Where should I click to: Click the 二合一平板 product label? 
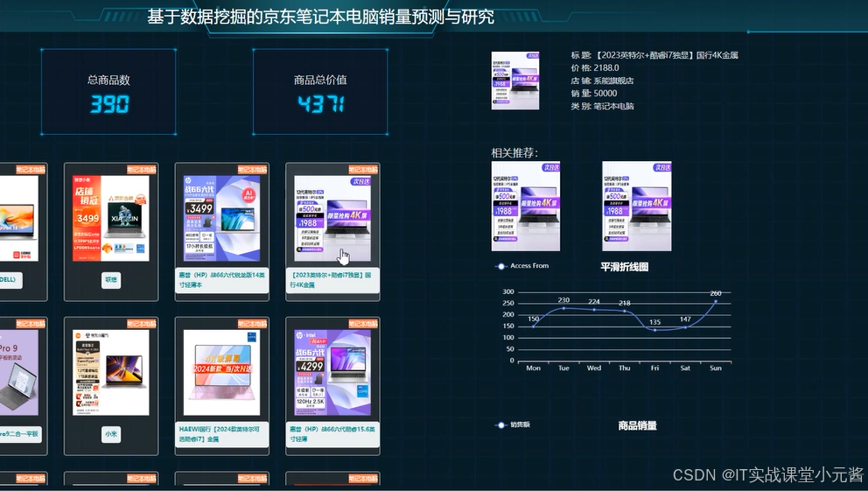20,434
